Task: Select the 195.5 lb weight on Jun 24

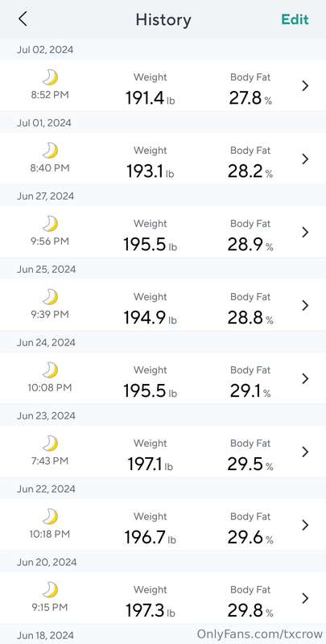Action: pos(151,391)
